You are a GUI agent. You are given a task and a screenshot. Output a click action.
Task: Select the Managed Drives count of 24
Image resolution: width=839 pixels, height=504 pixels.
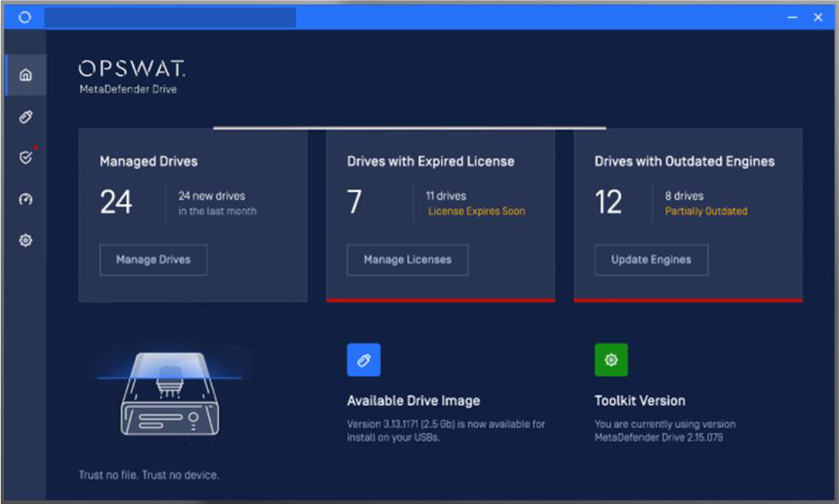click(x=116, y=202)
